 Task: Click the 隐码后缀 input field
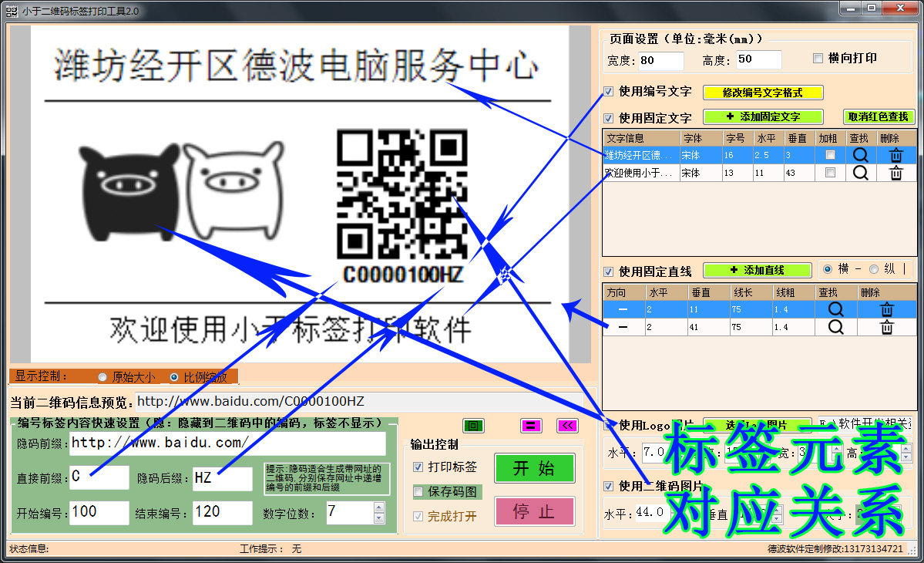coord(223,477)
